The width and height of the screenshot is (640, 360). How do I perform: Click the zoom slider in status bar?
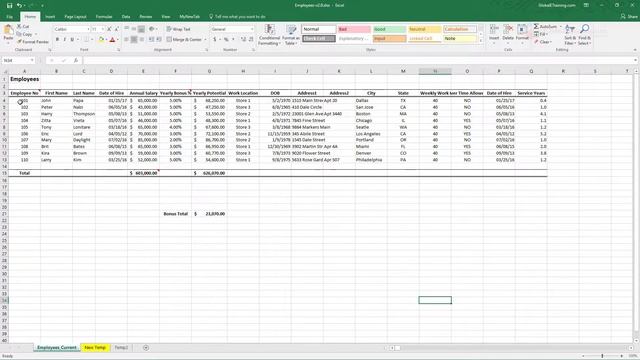coord(602,356)
